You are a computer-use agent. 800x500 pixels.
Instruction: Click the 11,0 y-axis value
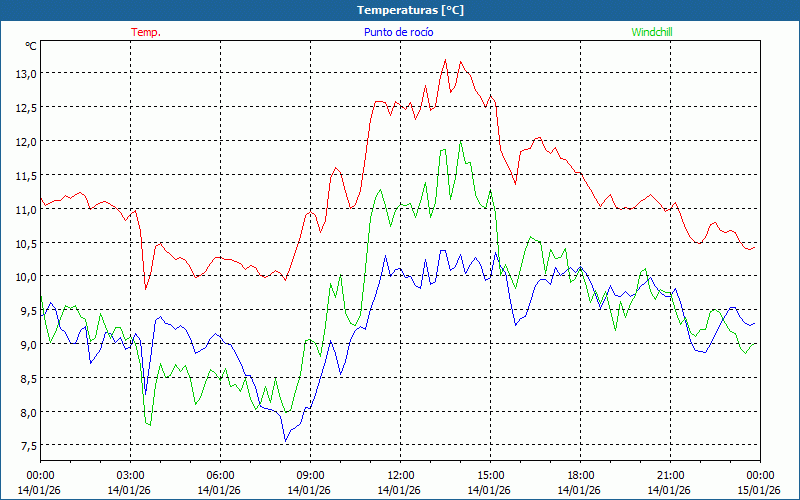(x=25, y=209)
